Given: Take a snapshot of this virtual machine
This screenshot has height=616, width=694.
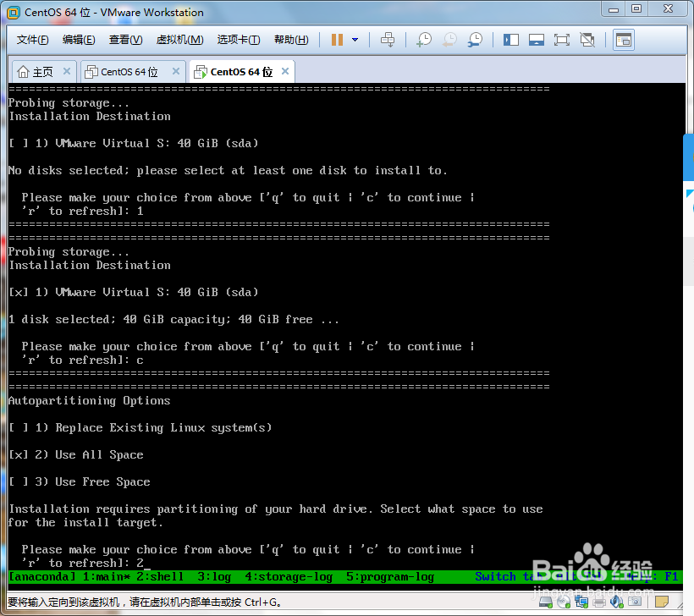Looking at the screenshot, I should 424,40.
